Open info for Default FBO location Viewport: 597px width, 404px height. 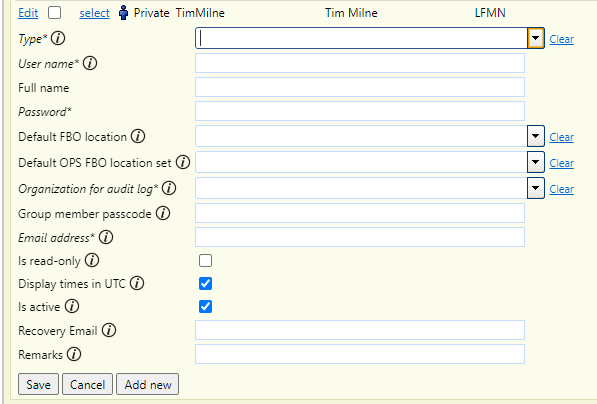138,136
